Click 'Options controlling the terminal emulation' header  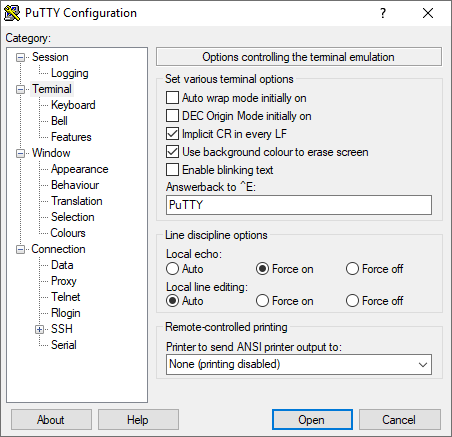299,57
